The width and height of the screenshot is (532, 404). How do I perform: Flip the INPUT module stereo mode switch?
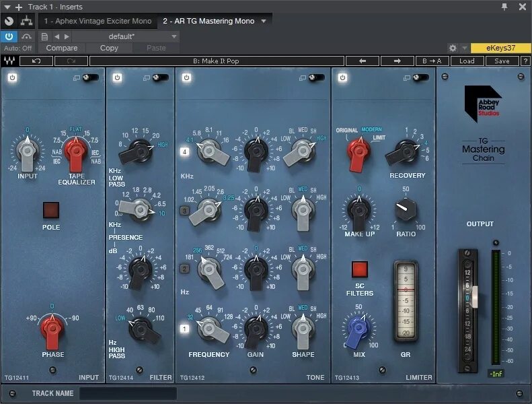[x=91, y=78]
